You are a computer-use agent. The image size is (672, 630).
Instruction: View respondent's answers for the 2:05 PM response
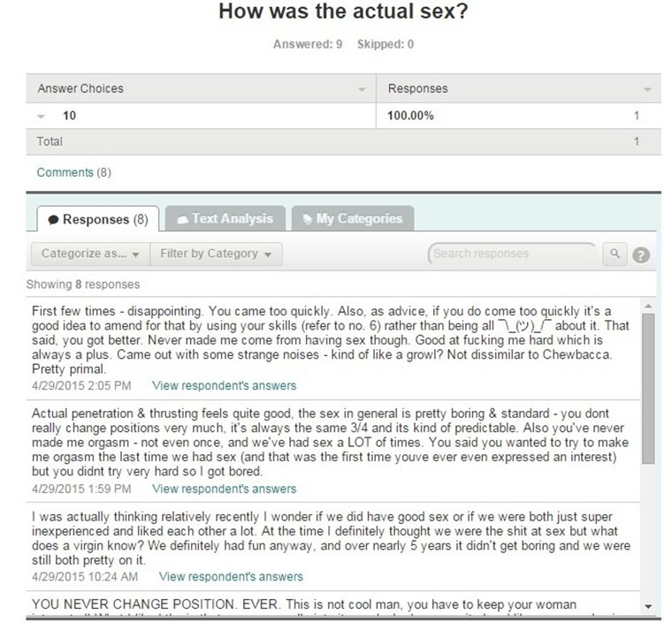(224, 385)
